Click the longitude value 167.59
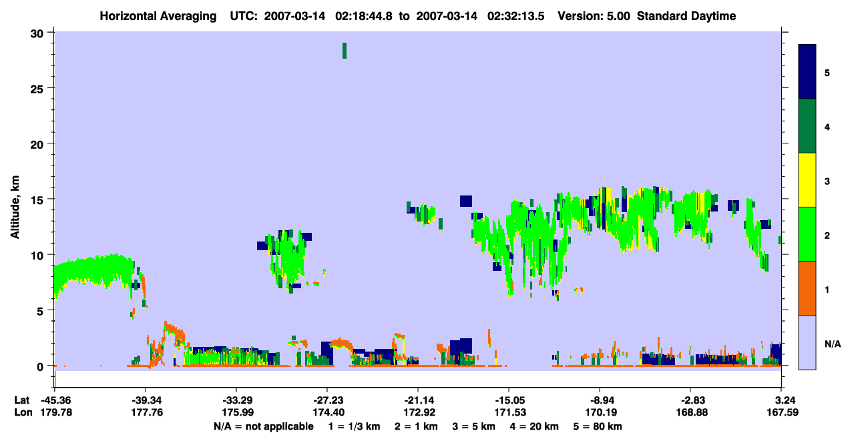The image size is (868, 445). (x=782, y=412)
